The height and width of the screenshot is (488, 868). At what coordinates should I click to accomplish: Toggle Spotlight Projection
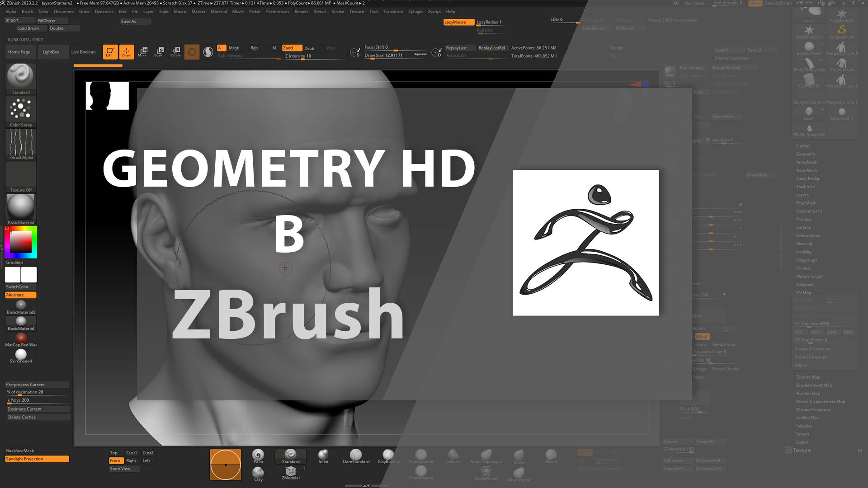pos(37,459)
